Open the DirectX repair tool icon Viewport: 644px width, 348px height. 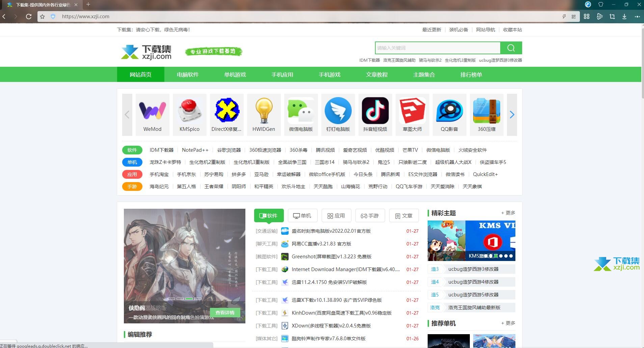tap(226, 111)
